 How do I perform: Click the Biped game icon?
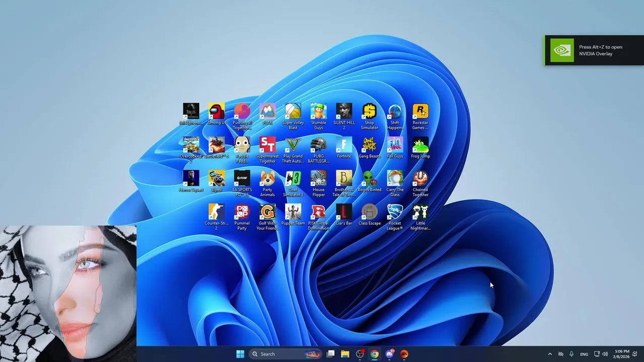tap(216, 182)
